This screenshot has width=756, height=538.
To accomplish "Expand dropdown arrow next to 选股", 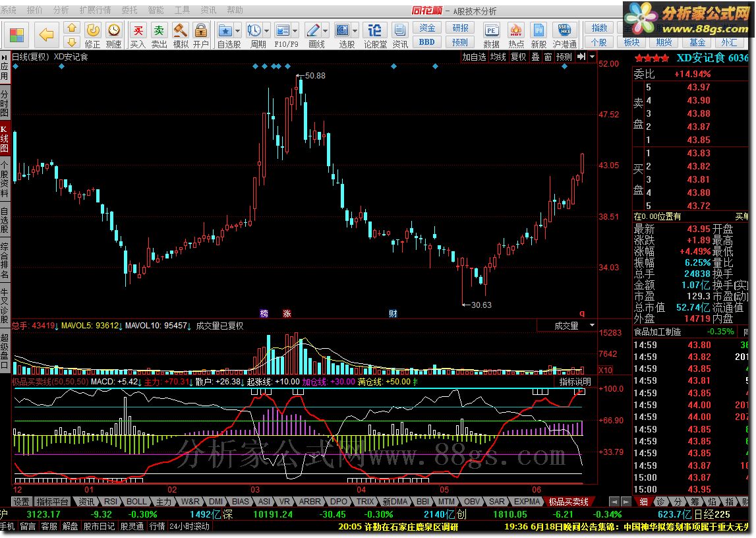I will [x=355, y=31].
